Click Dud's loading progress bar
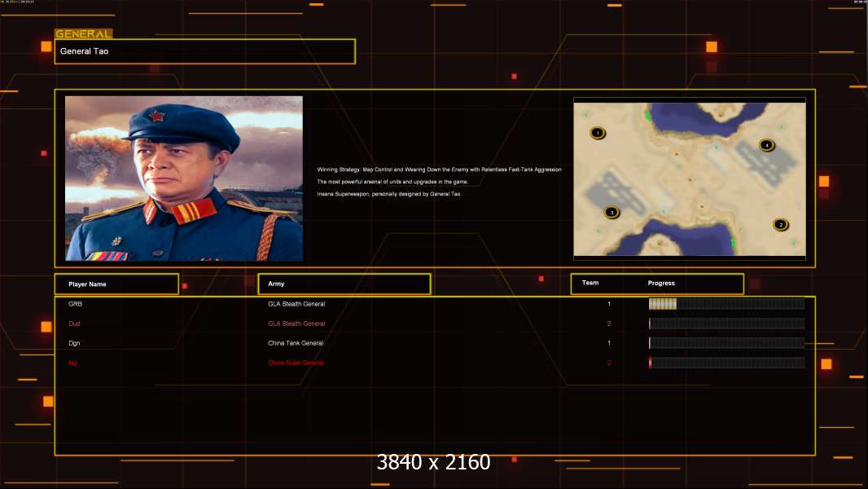Viewport: 868px width, 489px height. (726, 324)
